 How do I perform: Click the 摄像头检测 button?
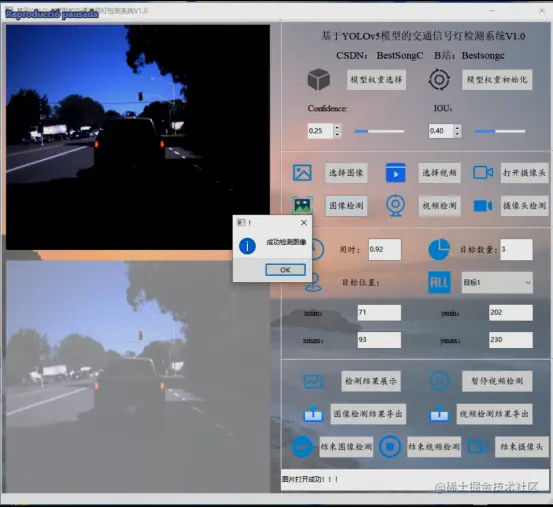pos(524,205)
